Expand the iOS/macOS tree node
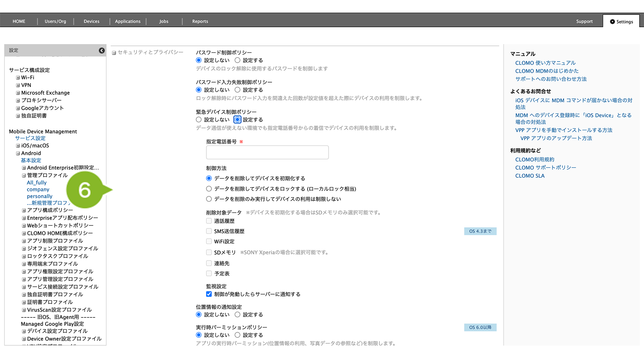This screenshot has height=362, width=644. click(18, 146)
